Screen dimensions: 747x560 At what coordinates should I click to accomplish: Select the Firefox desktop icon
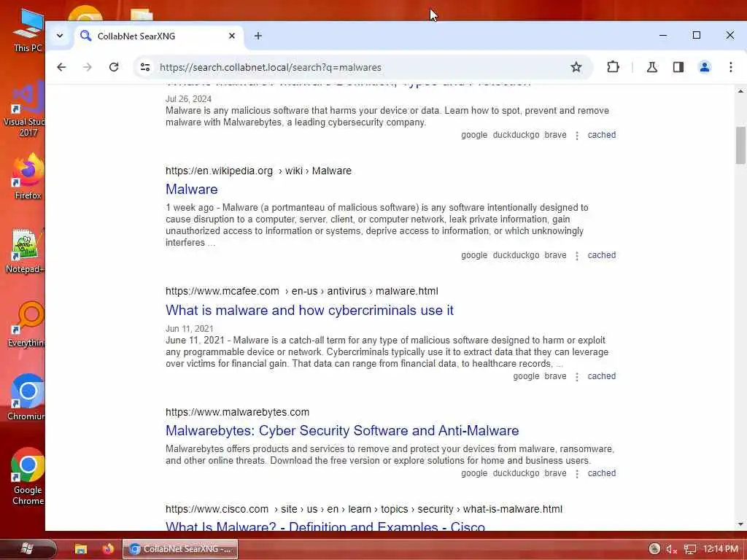pos(28,176)
